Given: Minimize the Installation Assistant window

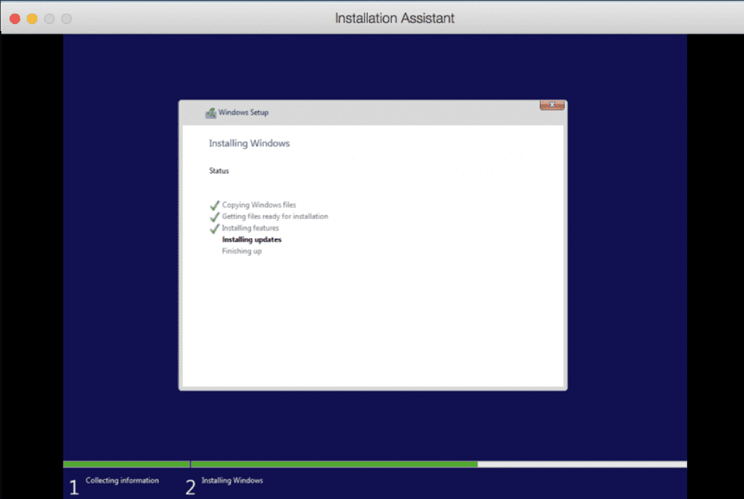Looking at the screenshot, I should pyautogui.click(x=32, y=18).
